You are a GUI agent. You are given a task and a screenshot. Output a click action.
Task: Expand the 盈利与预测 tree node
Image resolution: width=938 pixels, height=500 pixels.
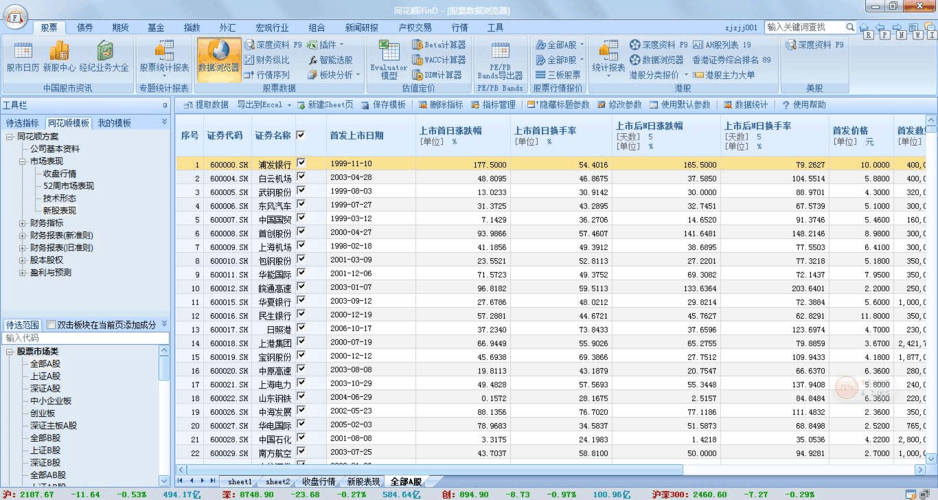click(x=22, y=273)
